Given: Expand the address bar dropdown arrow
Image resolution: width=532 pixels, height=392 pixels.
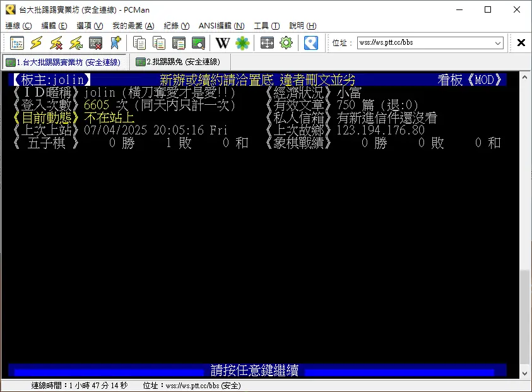Looking at the screenshot, I should coord(498,43).
